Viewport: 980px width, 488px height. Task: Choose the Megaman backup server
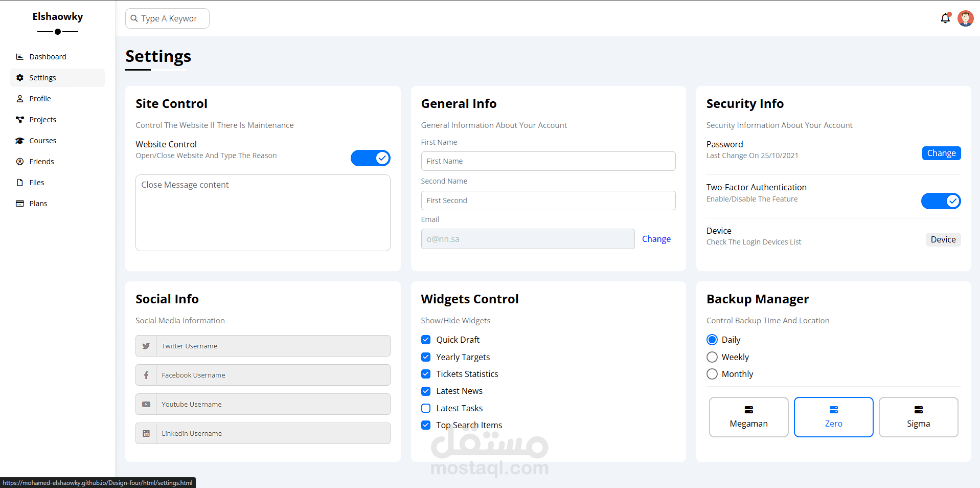point(748,417)
